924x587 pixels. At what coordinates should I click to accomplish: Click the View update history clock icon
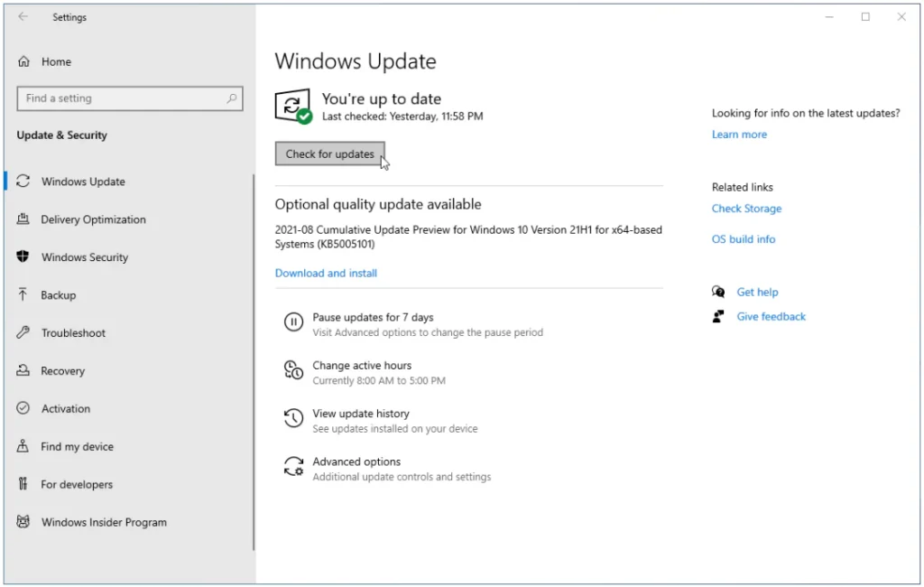(293, 418)
